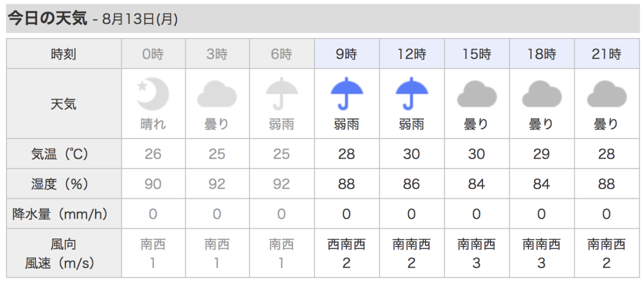
Task: Click the cloud icon at 15時
Action: (477, 95)
